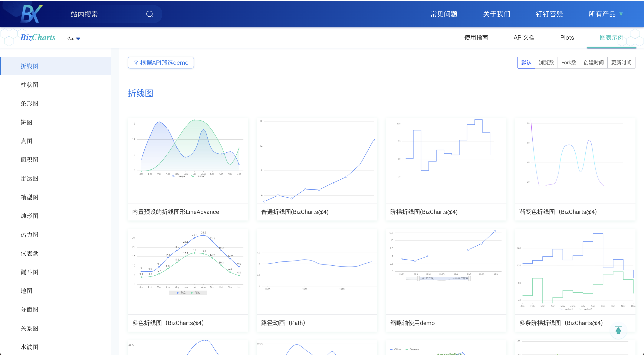
Task: Open the 阶梯折线图 chart thumbnail
Action: tap(446, 160)
